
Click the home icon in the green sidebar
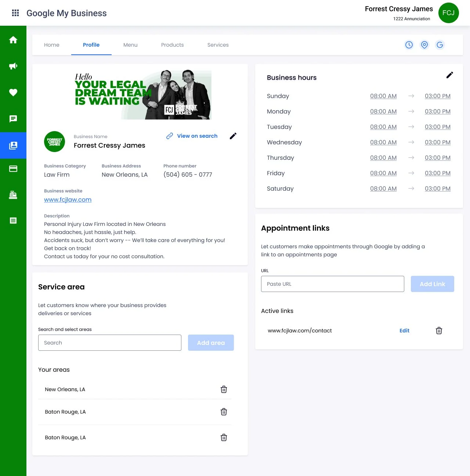(13, 40)
